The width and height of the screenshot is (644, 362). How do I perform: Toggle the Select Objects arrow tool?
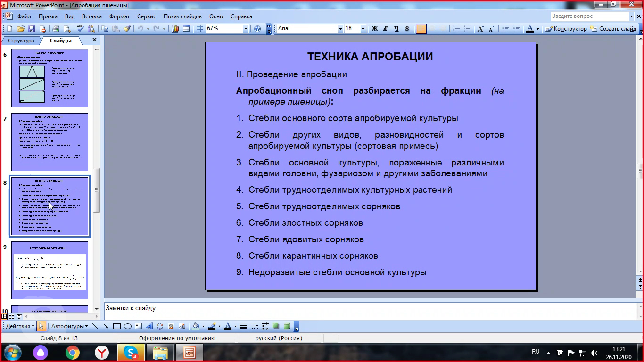(x=41, y=326)
